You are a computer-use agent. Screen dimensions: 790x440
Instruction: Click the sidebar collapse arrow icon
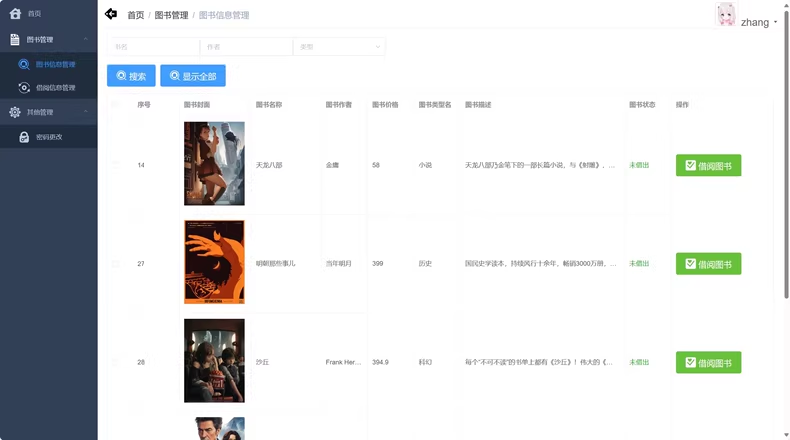pyautogui.click(x=111, y=14)
